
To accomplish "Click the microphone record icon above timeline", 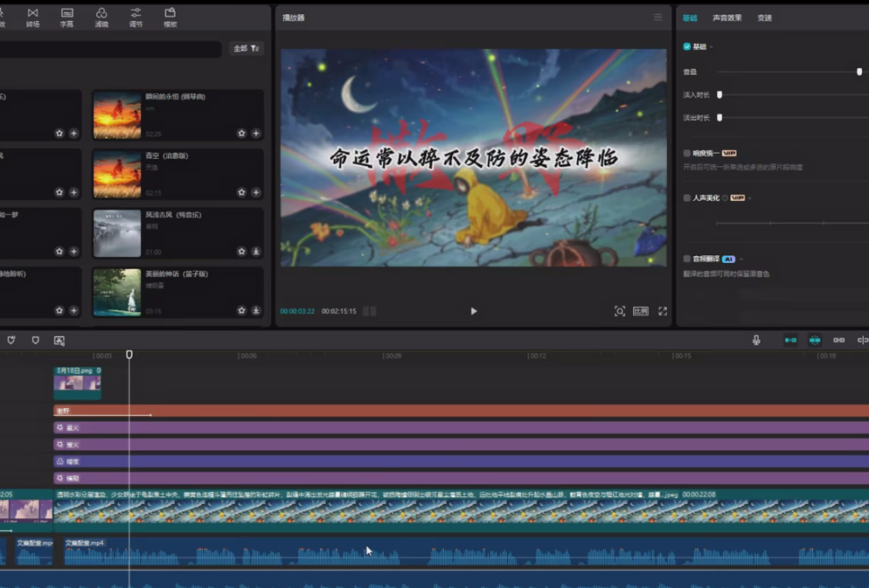I will point(756,340).
